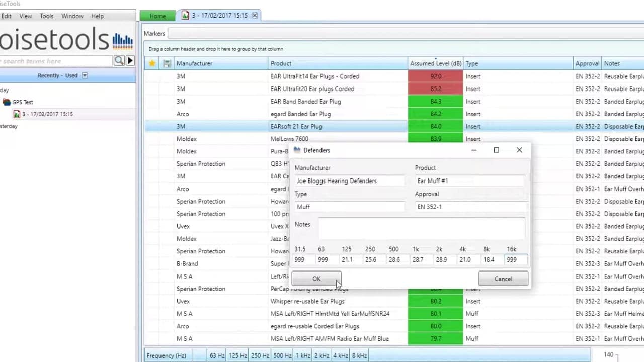Click the 16k value field

[x=516, y=260]
